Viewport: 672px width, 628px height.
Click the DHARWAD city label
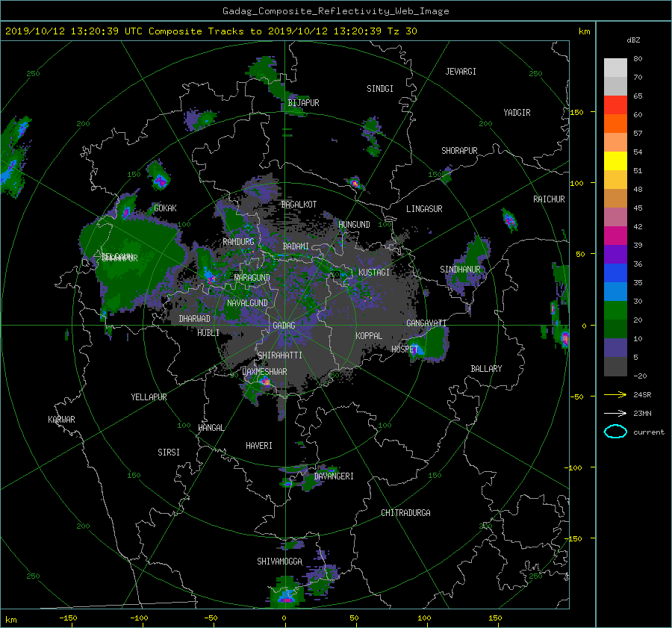tap(194, 319)
